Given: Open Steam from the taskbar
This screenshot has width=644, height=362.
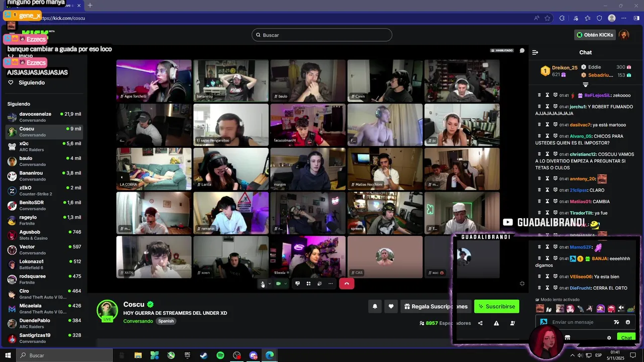Looking at the screenshot, I should click(204, 355).
